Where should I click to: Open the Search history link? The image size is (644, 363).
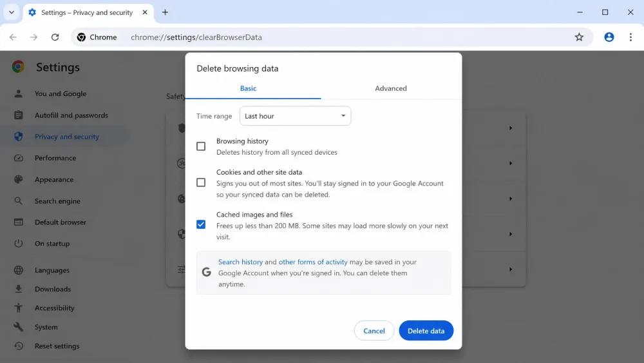coord(240,262)
